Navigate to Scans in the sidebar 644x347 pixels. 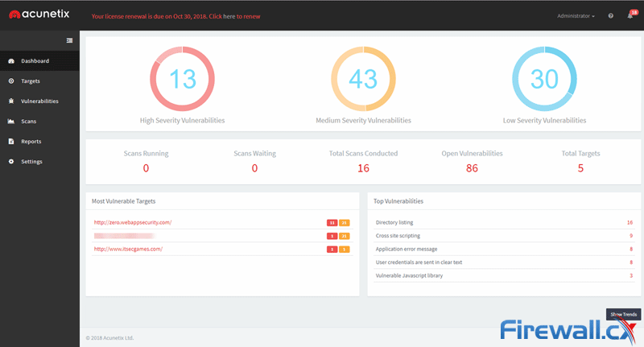click(x=39, y=121)
